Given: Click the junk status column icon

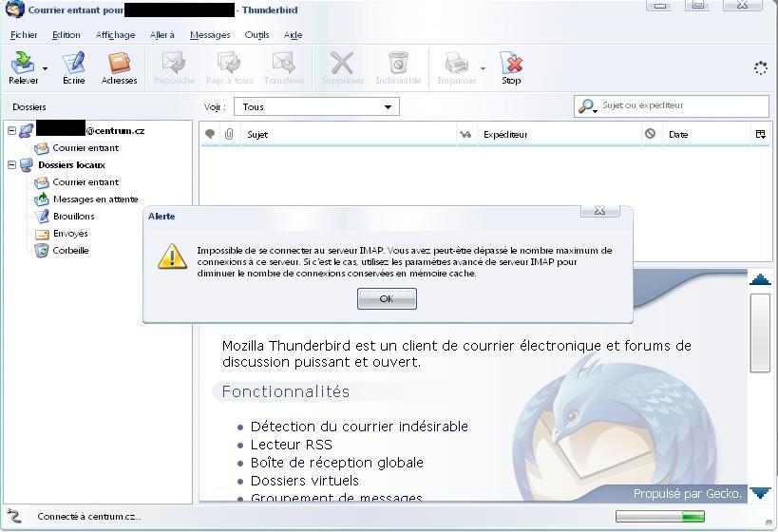Looking at the screenshot, I should pos(650,134).
